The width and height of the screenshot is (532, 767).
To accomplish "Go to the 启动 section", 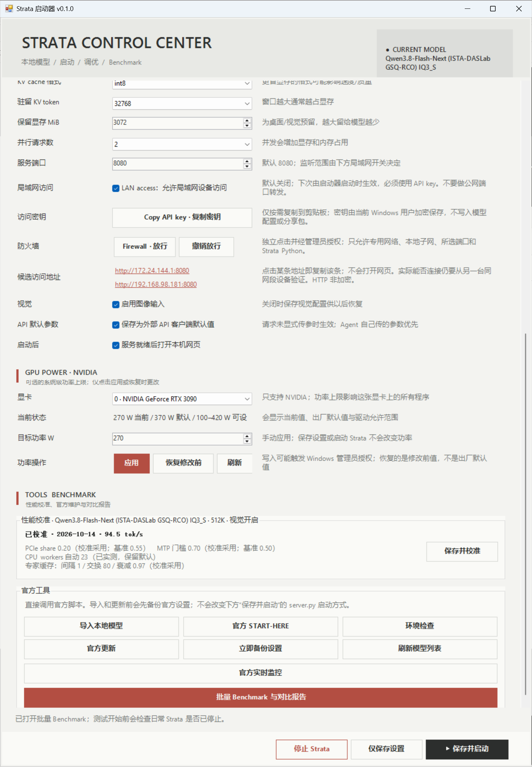I will [67, 62].
